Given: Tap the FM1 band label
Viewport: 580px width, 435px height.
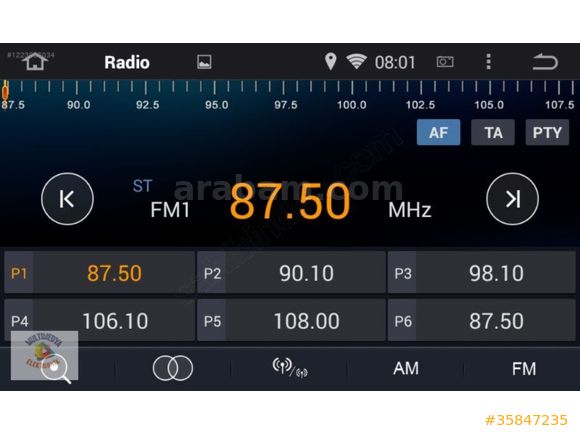Looking at the screenshot, I should click(x=170, y=210).
